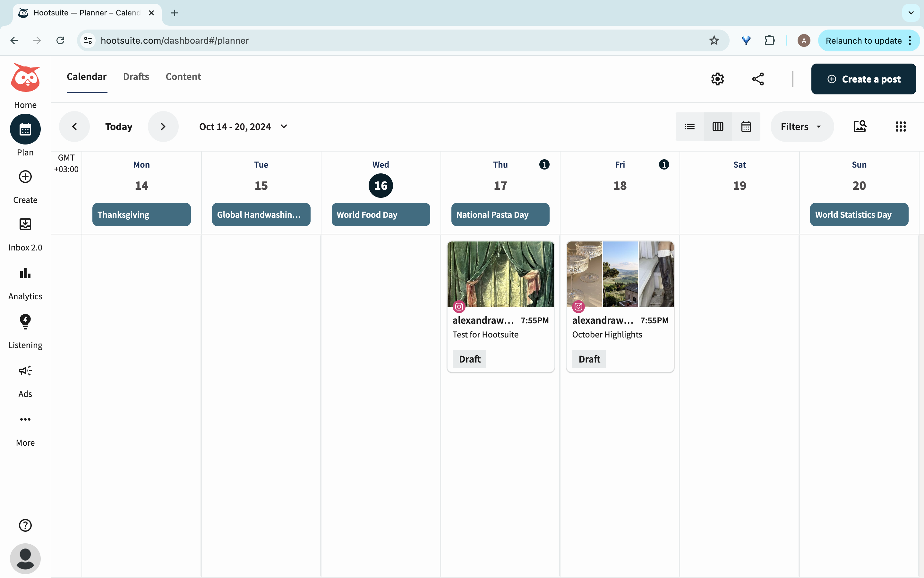Click Create a post button
This screenshot has width=924, height=578.
[863, 79]
